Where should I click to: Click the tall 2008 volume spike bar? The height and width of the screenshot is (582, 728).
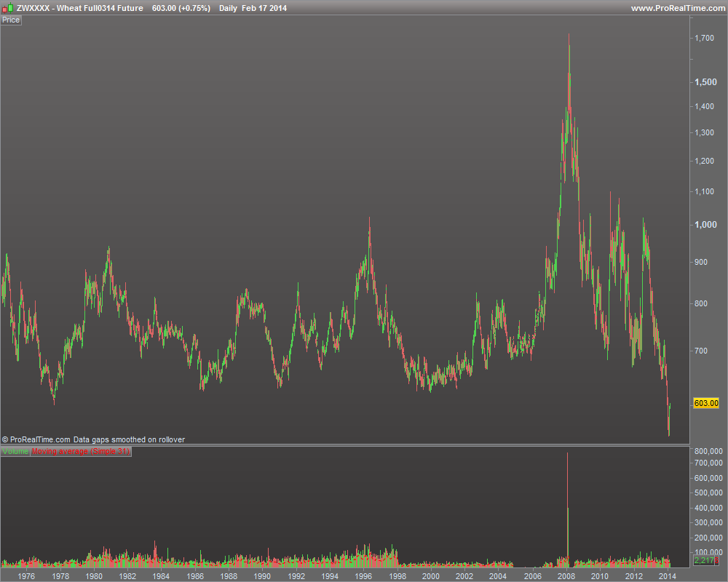567,509
